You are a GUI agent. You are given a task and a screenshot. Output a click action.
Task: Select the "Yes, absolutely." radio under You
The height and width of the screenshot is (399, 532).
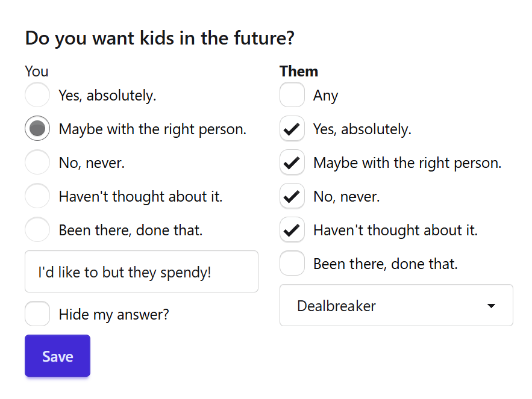(37, 95)
